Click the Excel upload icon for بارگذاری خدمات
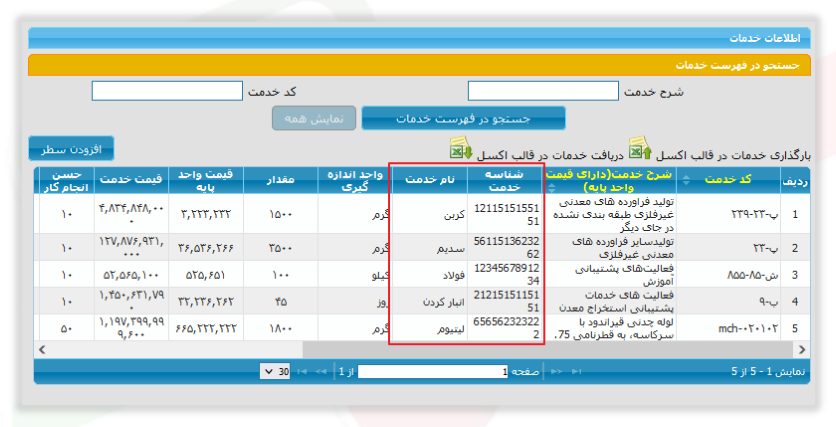The width and height of the screenshot is (836, 427). pos(640,149)
